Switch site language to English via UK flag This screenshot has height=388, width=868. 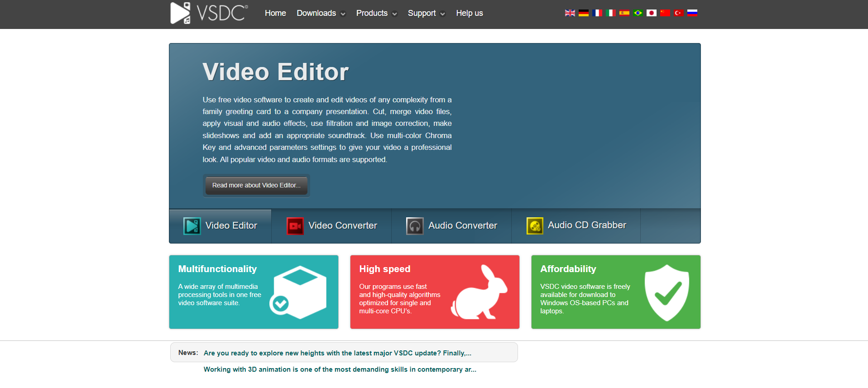point(570,13)
